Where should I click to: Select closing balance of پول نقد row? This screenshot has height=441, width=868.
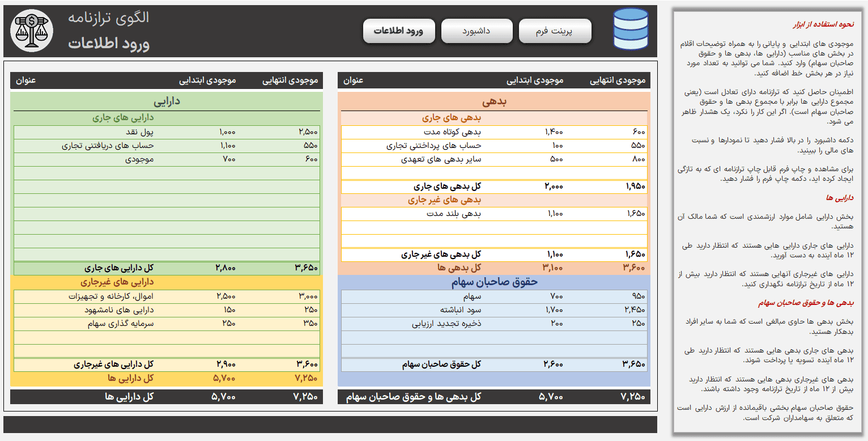308,132
